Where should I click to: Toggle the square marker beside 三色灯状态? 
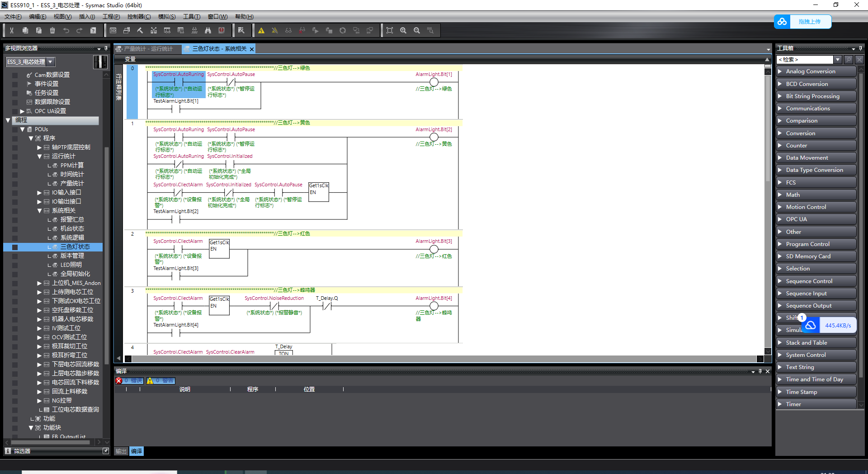[15, 247]
